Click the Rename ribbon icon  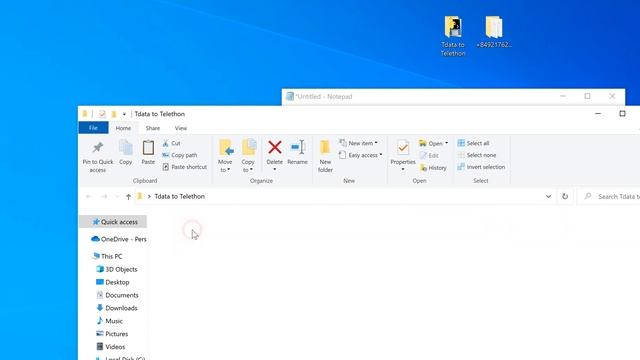click(298, 147)
